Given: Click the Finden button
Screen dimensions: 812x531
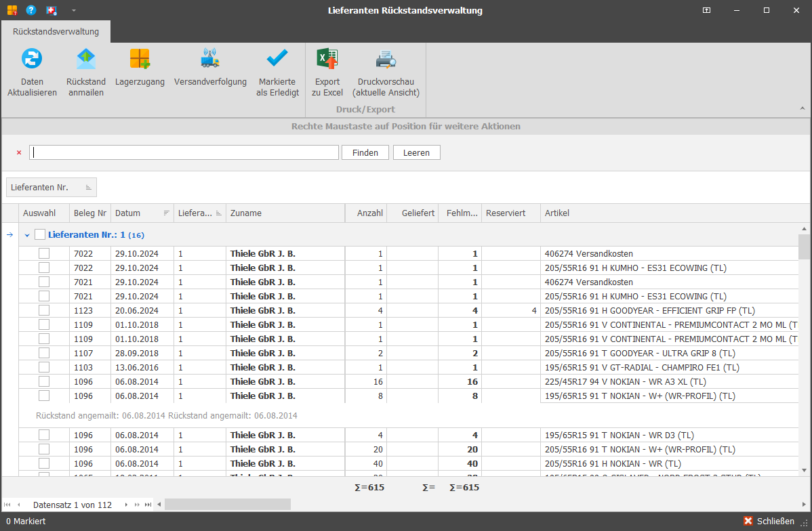Looking at the screenshot, I should [x=365, y=152].
